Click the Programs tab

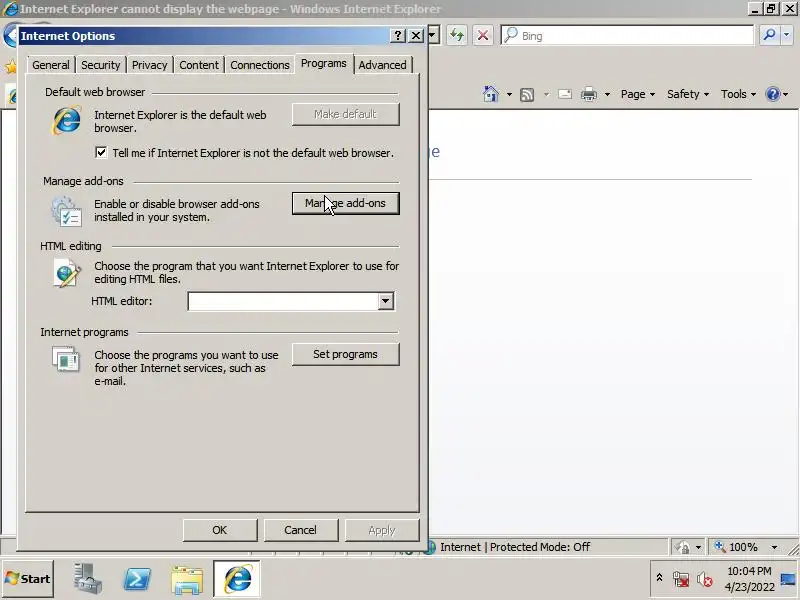tap(323, 63)
